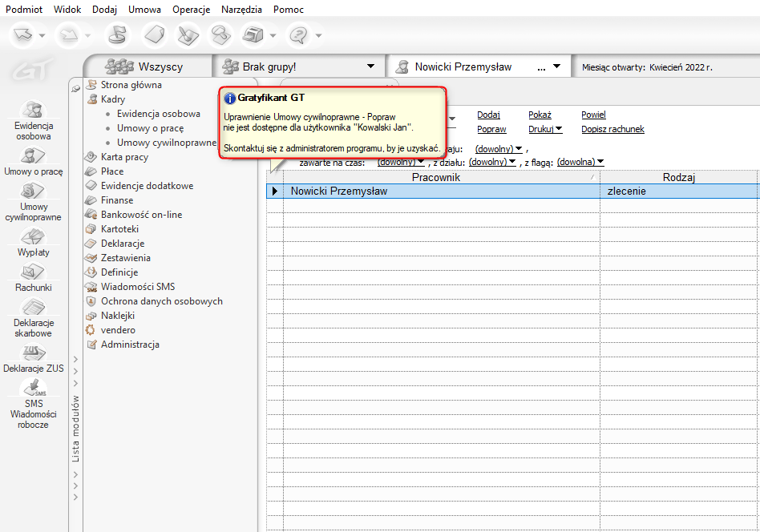Open Ewidencja osobowa from the left shortcut bar
Screen dimensions: 760x532
pos(33,111)
